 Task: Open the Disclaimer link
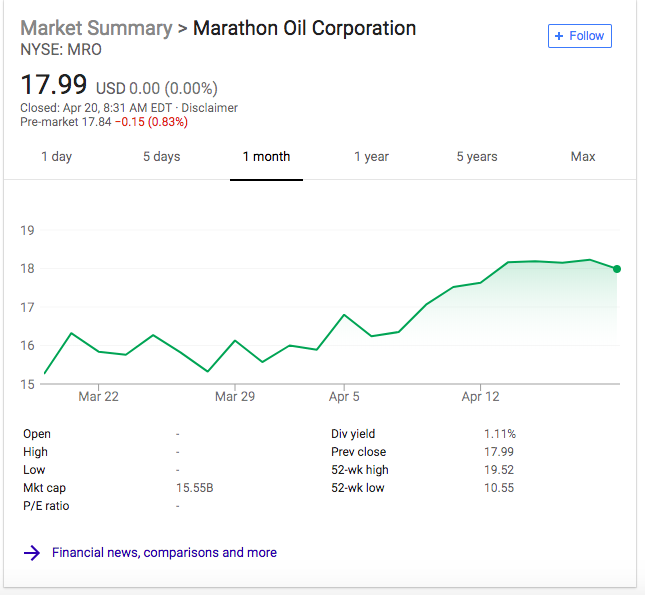[209, 108]
